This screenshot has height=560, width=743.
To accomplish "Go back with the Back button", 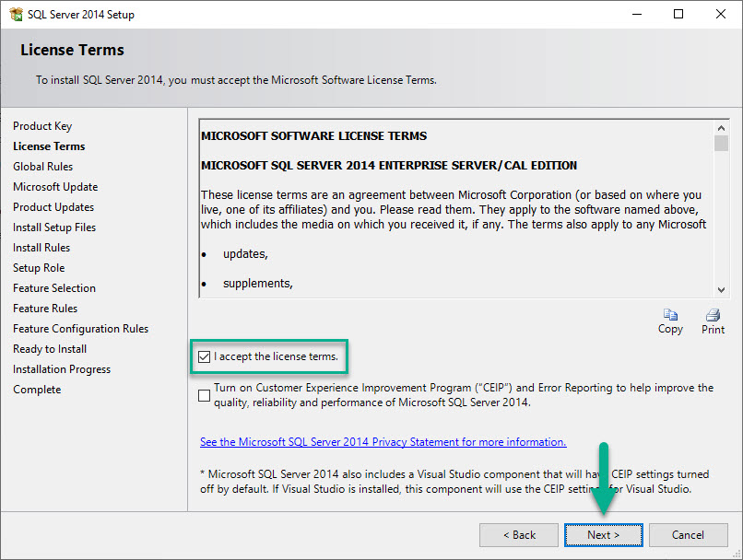I will [x=519, y=535].
